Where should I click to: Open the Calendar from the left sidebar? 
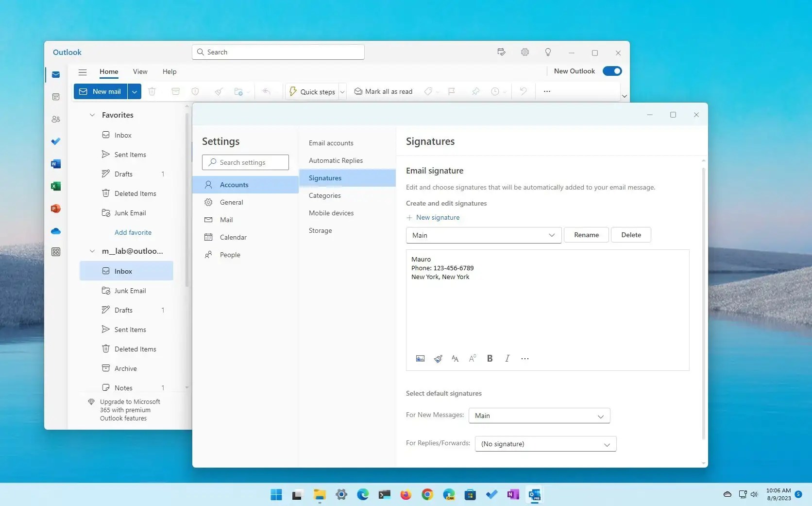click(x=55, y=97)
